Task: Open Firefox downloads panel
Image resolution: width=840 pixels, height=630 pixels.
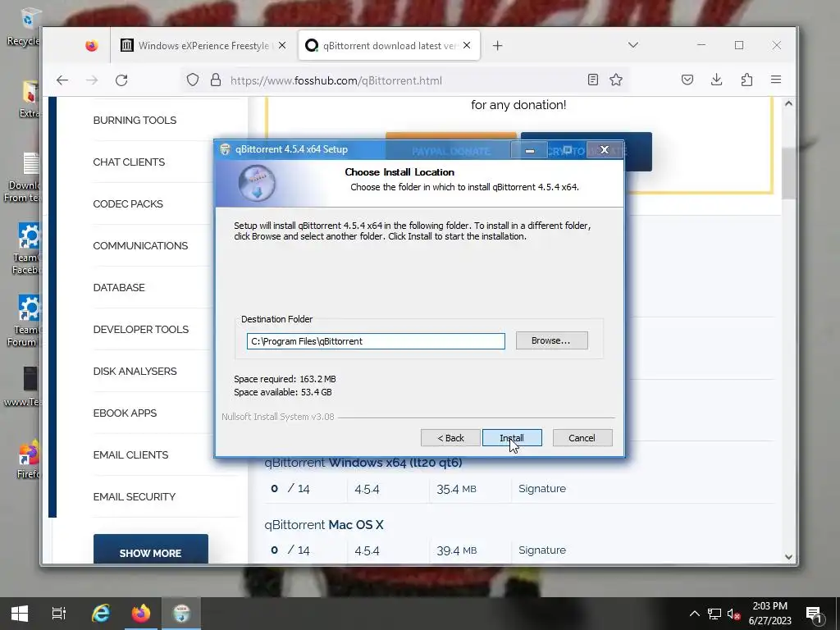Action: point(716,80)
